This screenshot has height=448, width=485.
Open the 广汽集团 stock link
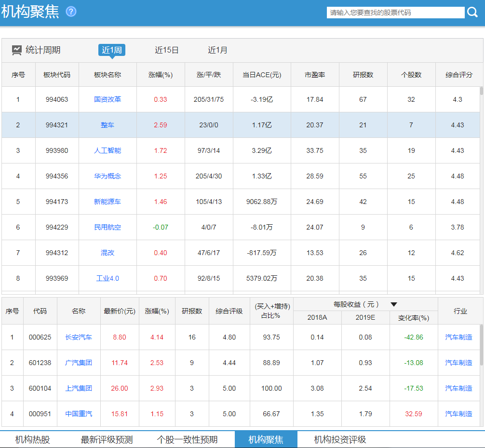(x=79, y=363)
